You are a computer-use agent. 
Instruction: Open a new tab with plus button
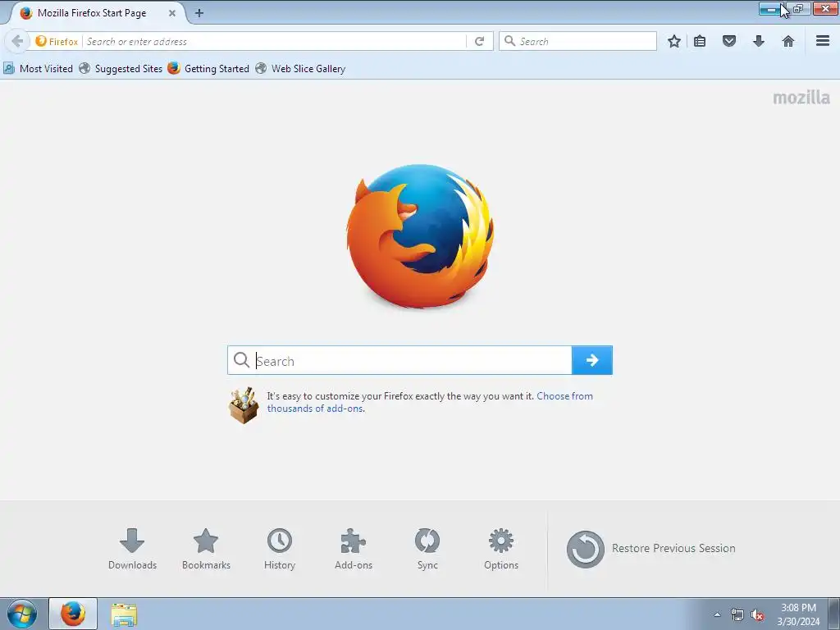click(x=199, y=13)
